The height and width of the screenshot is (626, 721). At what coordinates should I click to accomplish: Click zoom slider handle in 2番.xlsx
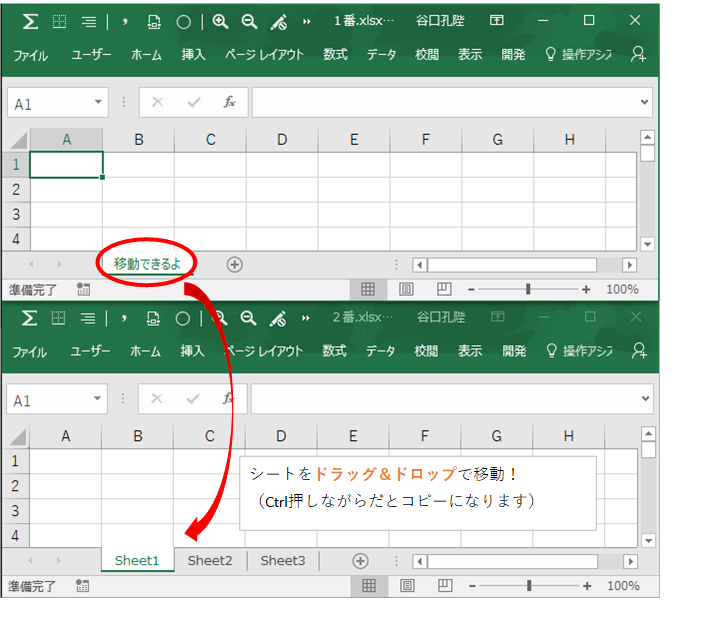click(529, 585)
